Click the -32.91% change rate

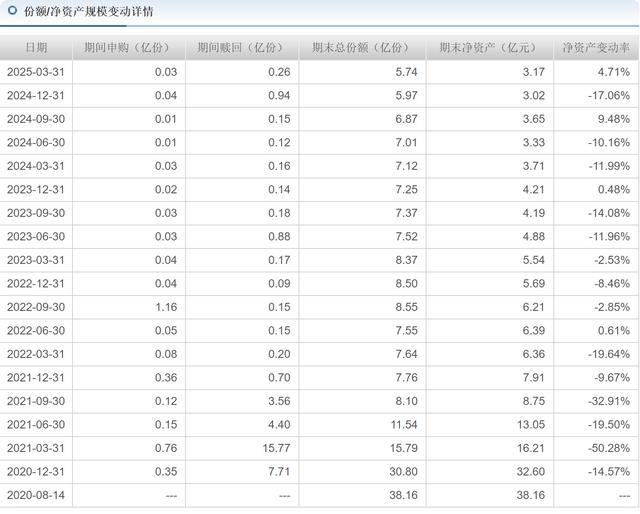(609, 401)
